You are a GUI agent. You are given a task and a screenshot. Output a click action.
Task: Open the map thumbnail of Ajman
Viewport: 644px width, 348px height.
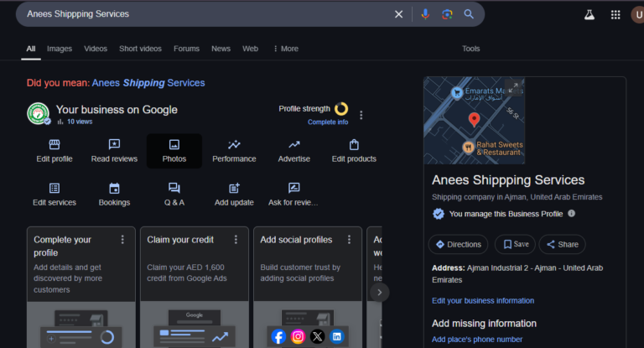pyautogui.click(x=475, y=120)
